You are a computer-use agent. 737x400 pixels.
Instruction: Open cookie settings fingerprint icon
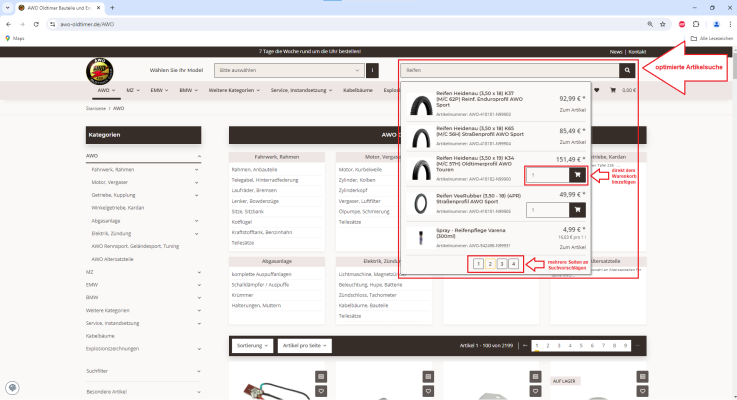12,388
